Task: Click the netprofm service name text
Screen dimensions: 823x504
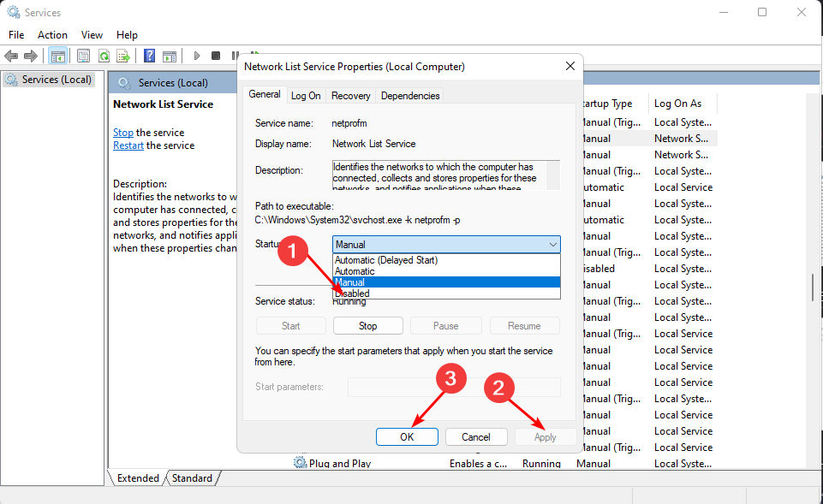Action: coord(349,123)
